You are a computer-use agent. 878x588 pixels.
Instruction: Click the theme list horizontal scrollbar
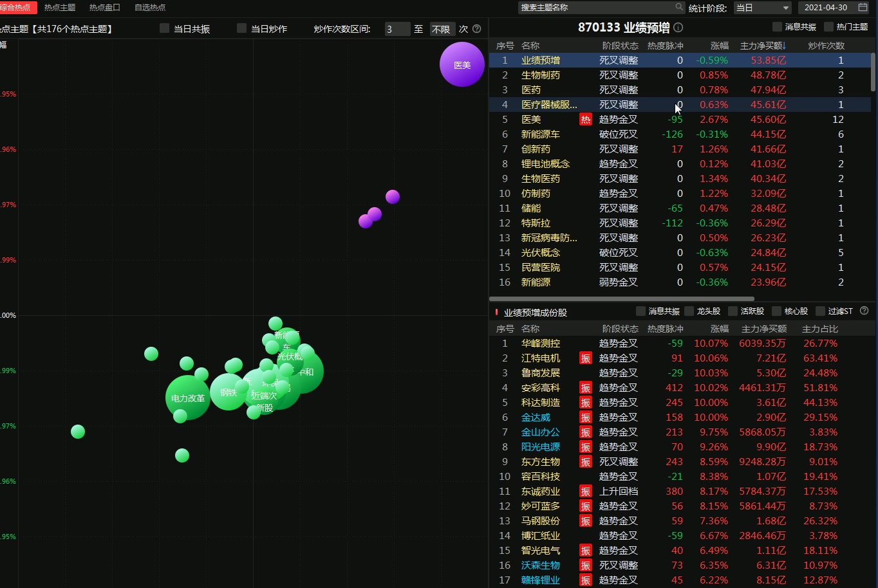click(622, 299)
